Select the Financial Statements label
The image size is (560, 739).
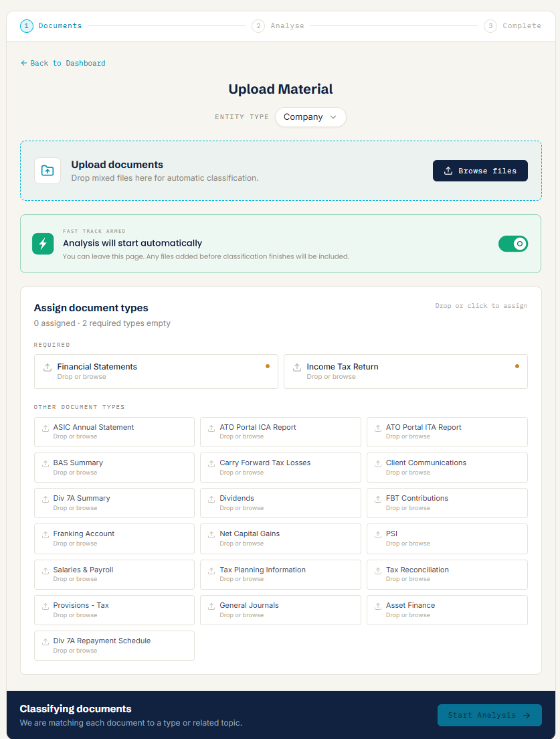[x=97, y=367]
